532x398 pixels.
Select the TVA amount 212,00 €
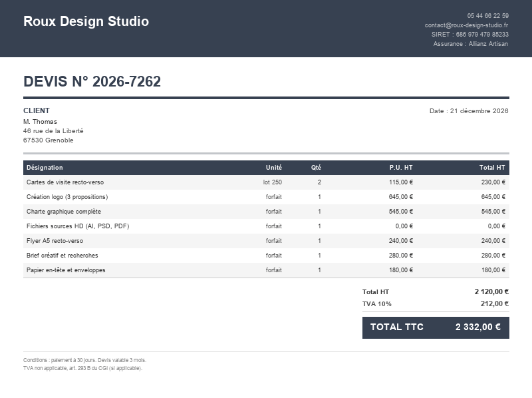pos(495,303)
